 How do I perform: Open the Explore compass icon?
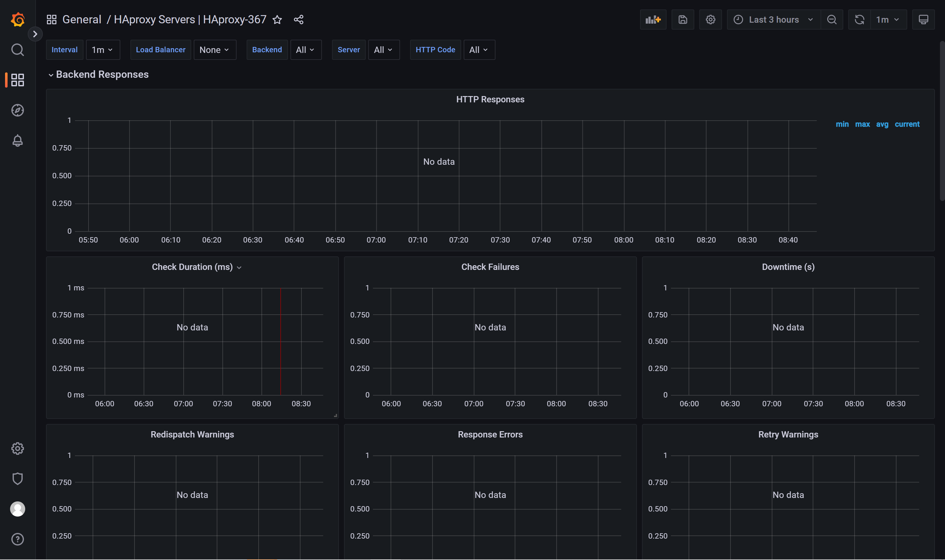coord(18,110)
